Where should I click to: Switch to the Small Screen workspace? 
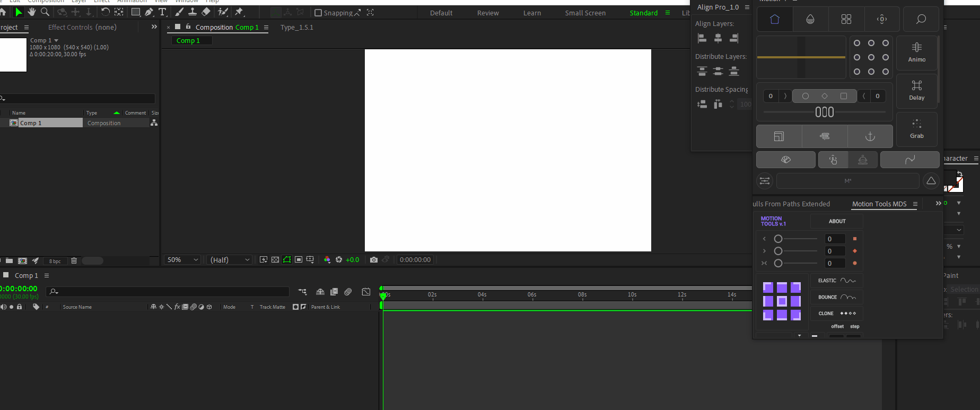coord(585,13)
